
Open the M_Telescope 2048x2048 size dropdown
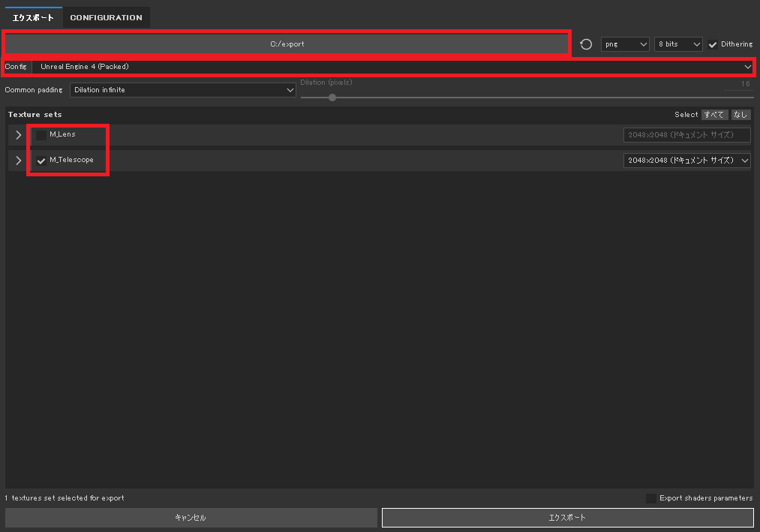pyautogui.click(x=686, y=161)
